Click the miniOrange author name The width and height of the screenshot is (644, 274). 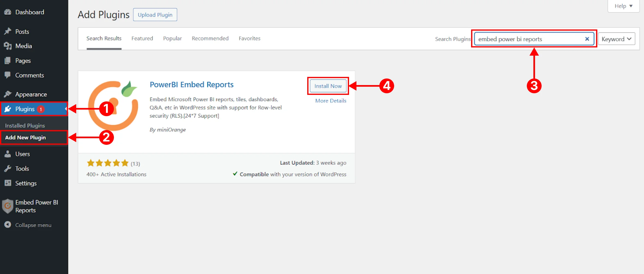tap(171, 130)
